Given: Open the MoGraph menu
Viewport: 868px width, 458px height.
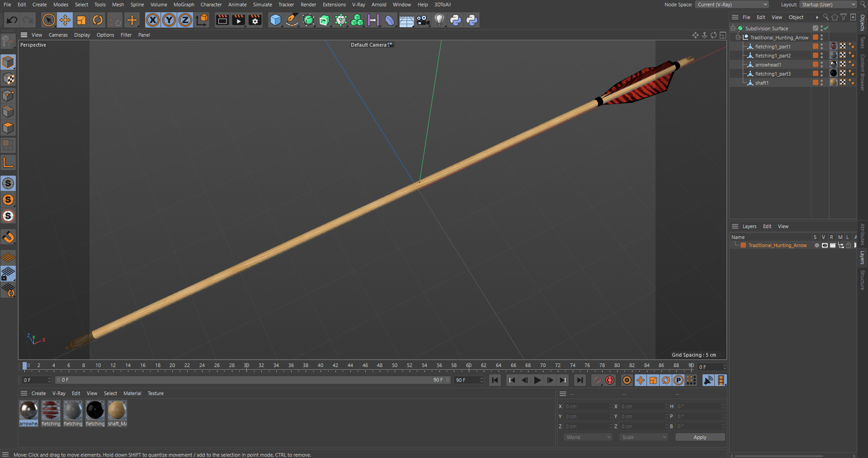Looking at the screenshot, I should [184, 5].
